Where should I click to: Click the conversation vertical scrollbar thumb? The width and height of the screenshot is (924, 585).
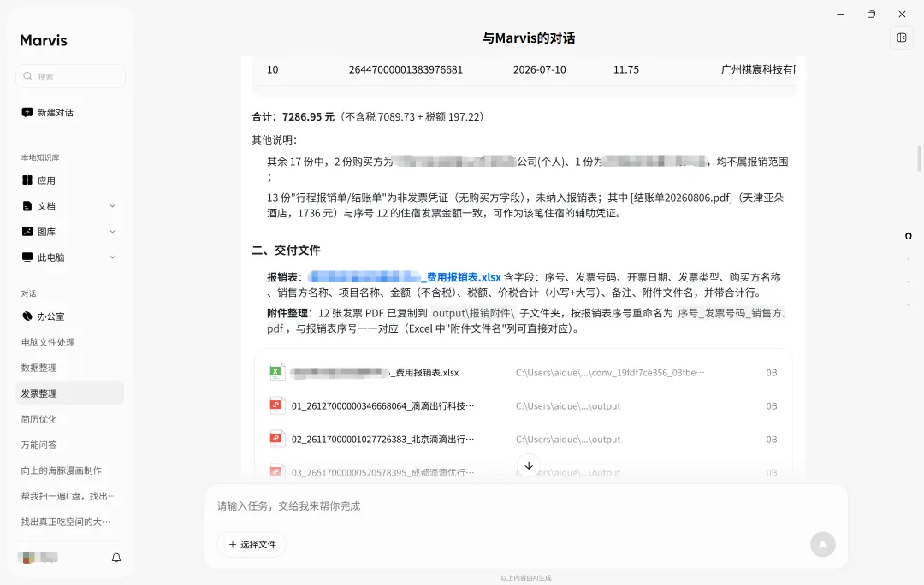click(x=919, y=158)
